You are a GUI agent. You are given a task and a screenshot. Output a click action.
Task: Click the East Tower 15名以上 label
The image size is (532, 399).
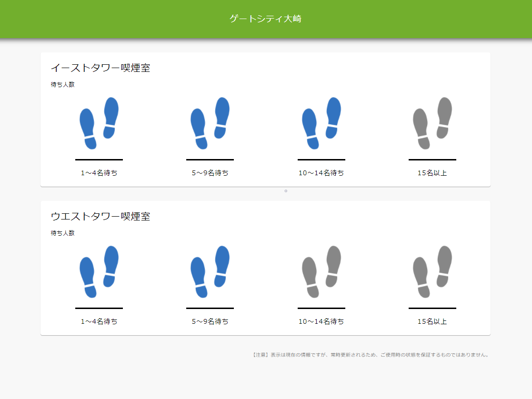coord(432,173)
